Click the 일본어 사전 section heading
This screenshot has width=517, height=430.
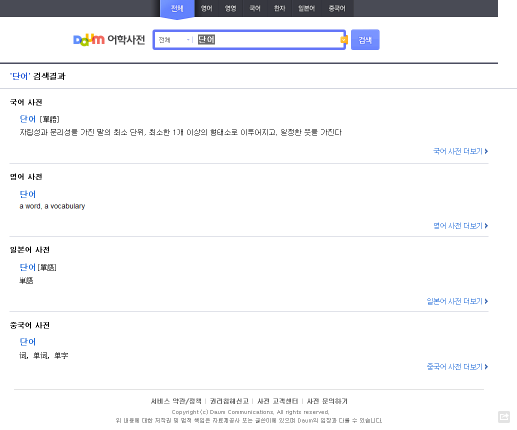point(30,250)
